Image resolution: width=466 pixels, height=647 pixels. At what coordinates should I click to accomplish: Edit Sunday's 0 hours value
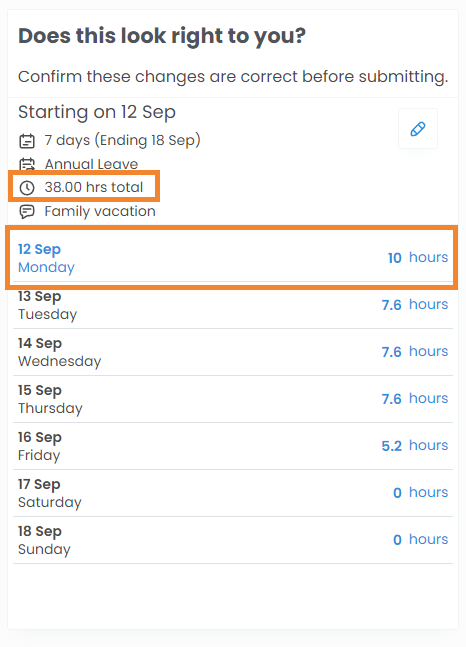[x=397, y=540]
